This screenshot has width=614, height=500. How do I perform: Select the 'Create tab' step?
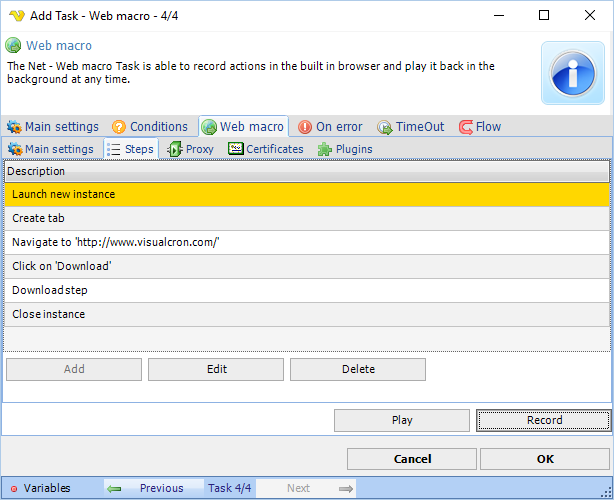coord(307,218)
